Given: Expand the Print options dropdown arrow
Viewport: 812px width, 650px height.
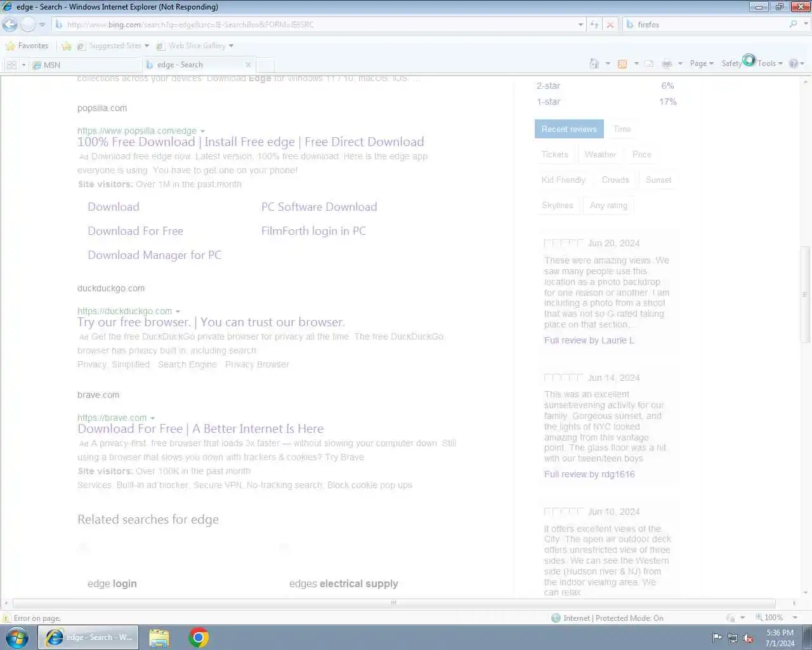Looking at the screenshot, I should coord(680,63).
